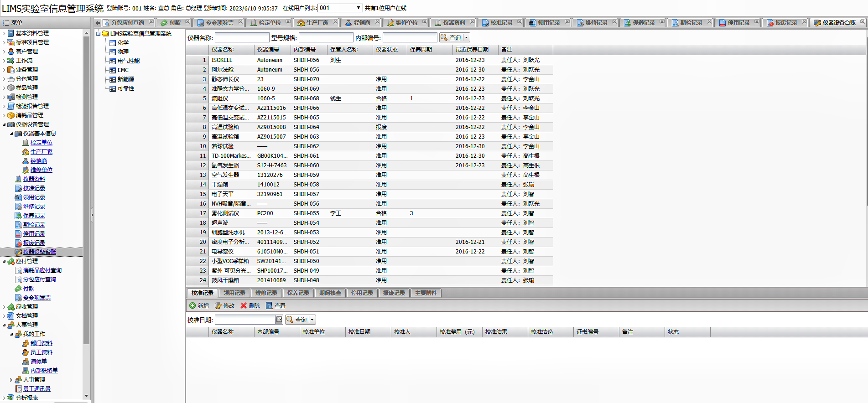Select the 流阻仪 row in instrument table

(x=369, y=98)
